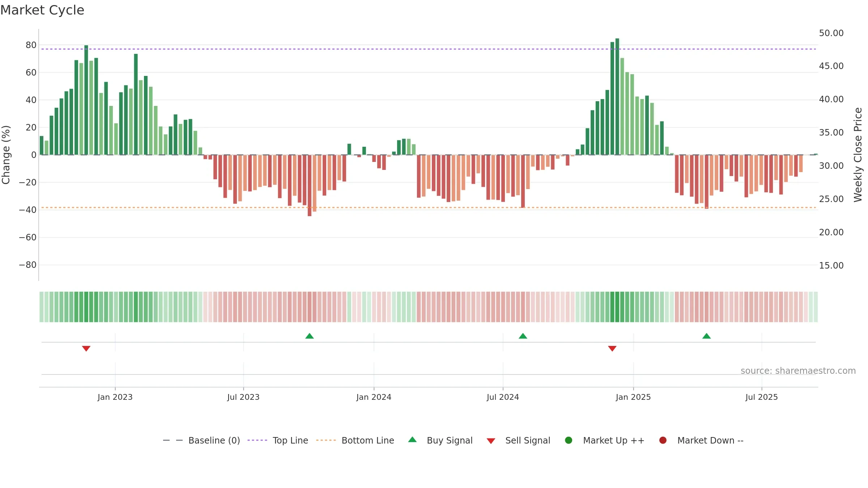868x488 pixels.
Task: Click the darkest red heat strip segment near October 2023
Action: tap(310, 307)
